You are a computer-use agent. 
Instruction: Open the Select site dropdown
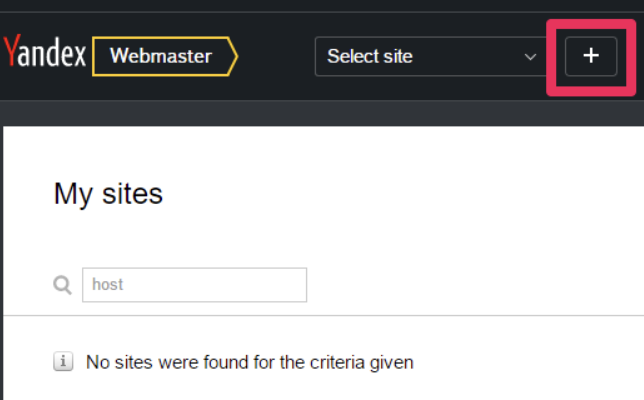430,56
